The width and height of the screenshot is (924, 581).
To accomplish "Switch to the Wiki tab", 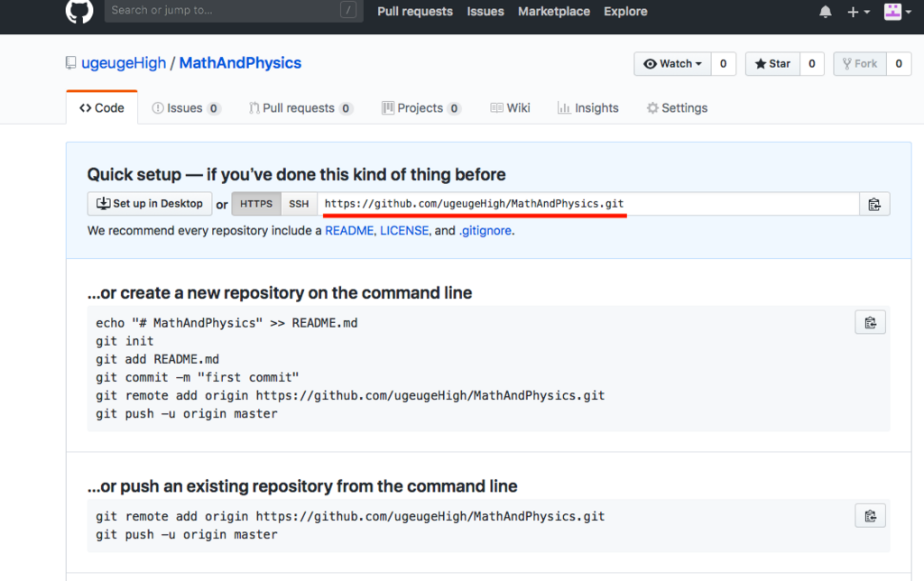I will pos(511,108).
